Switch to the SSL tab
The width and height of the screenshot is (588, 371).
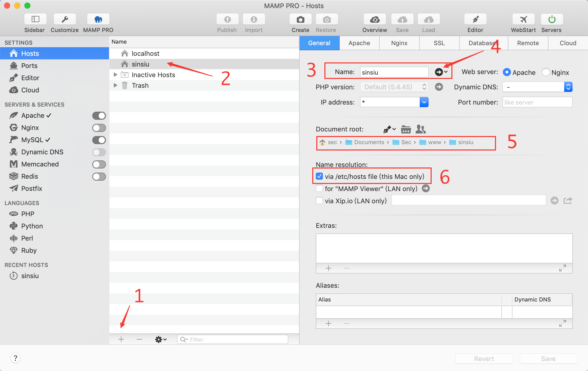click(439, 43)
